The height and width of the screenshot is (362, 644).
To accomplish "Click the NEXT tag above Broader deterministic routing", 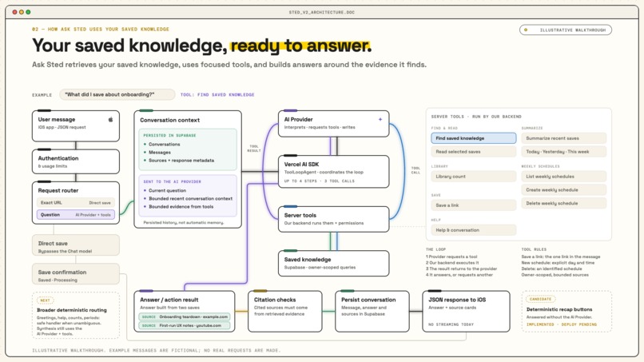I will 46,300.
